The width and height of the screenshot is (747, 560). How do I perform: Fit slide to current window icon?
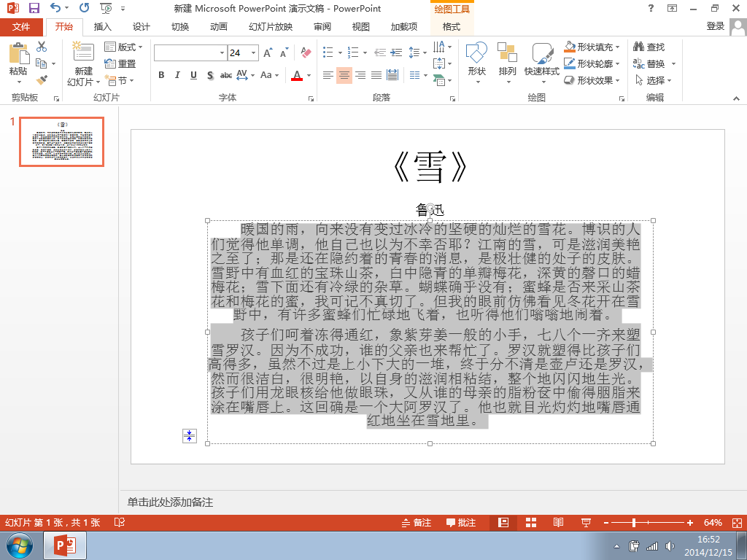tap(737, 523)
